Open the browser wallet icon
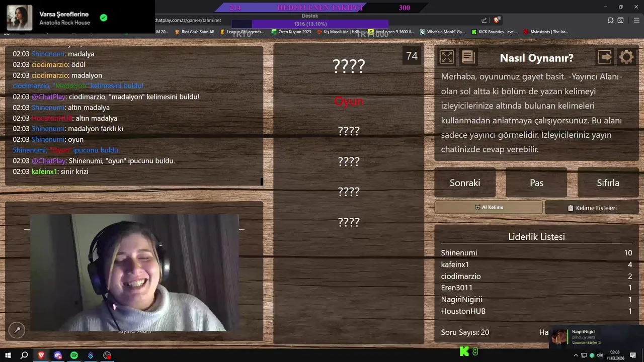Image resolution: width=644 pixels, height=362 pixels. (621, 20)
